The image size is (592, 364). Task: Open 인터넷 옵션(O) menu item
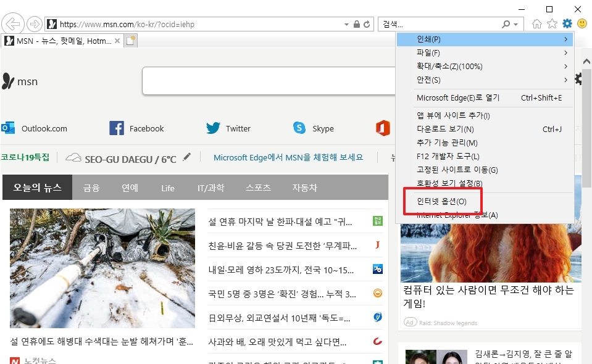pyautogui.click(x=485, y=201)
